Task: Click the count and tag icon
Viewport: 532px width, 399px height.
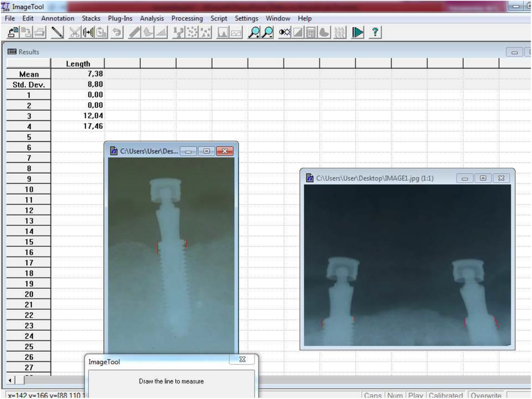Action: click(179, 33)
